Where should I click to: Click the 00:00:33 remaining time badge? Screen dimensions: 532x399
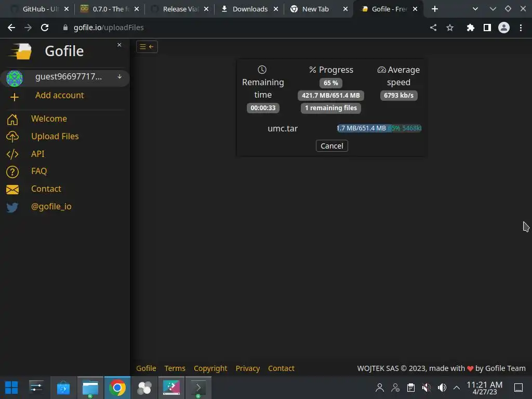click(x=263, y=108)
